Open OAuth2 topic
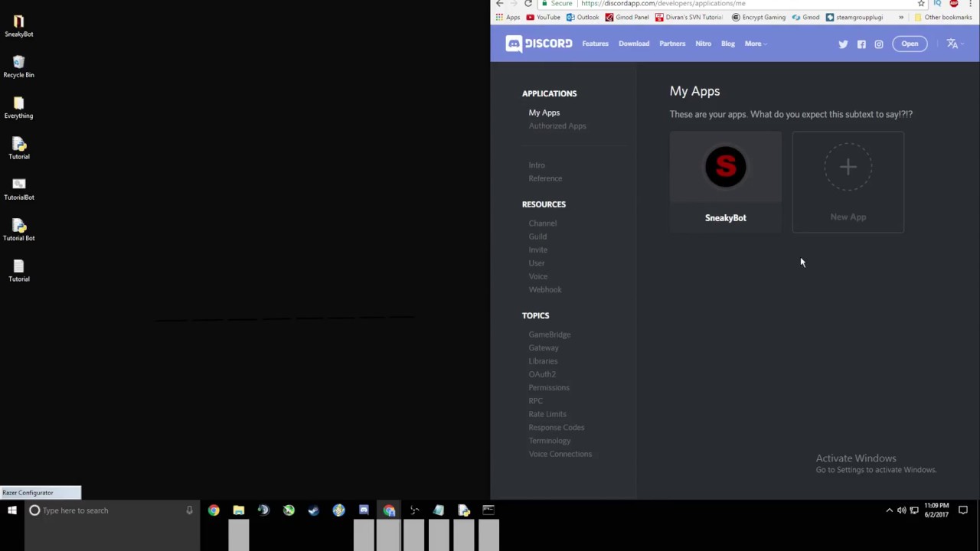Viewport: 980px width, 551px height. point(542,374)
